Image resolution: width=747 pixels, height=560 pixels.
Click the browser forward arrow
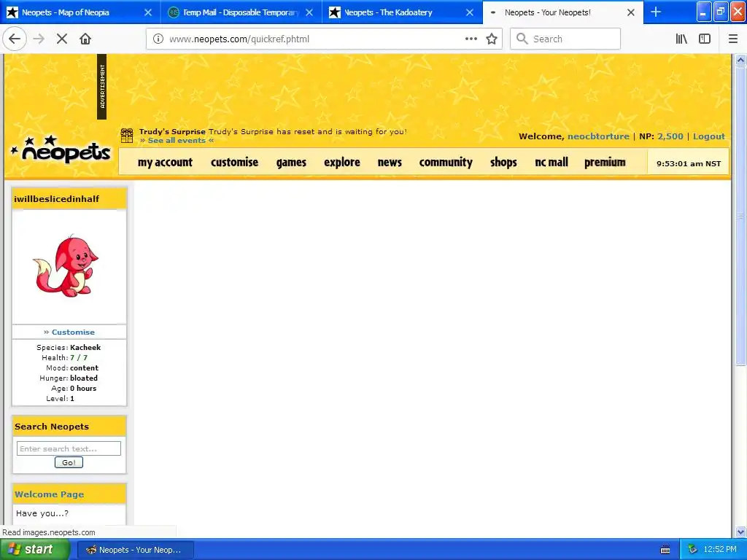[x=39, y=39]
